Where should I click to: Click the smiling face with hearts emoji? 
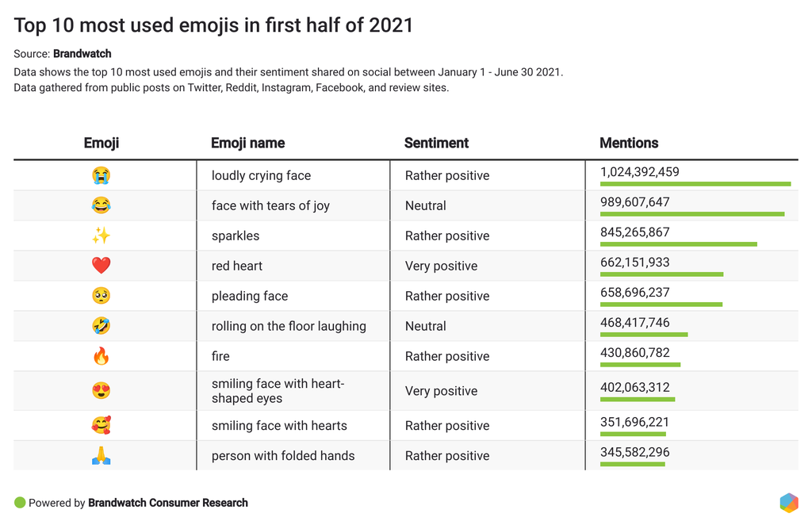[101, 425]
